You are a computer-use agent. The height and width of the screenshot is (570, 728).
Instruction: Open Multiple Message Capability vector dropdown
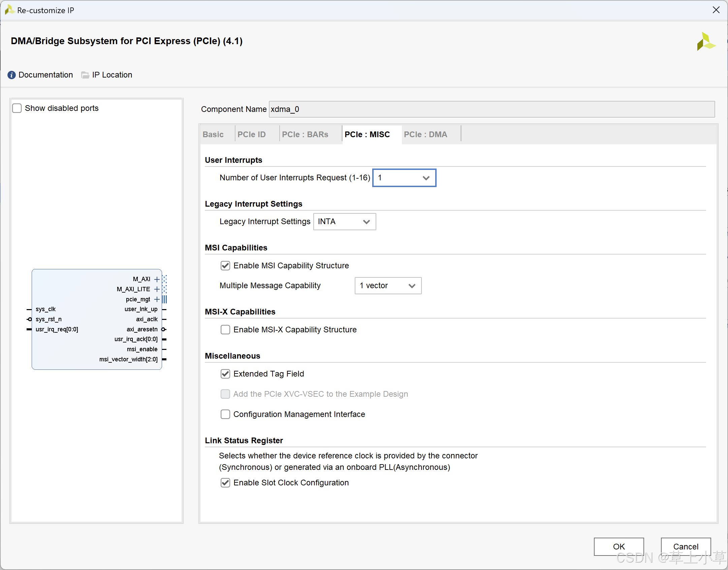388,286
